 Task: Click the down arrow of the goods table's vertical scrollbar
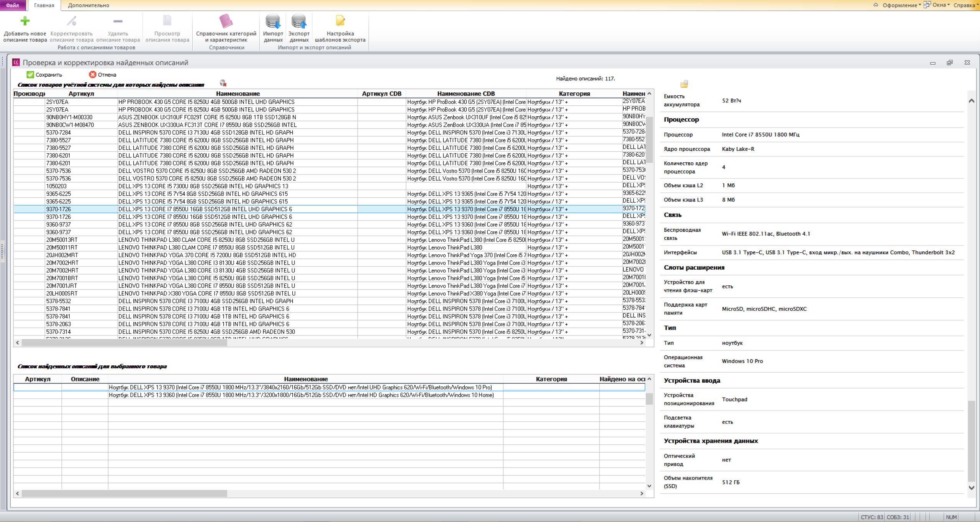point(649,335)
